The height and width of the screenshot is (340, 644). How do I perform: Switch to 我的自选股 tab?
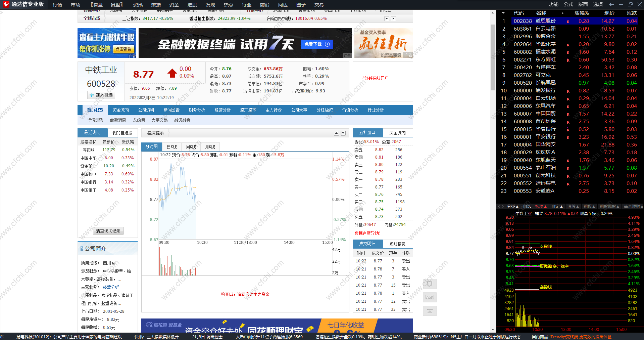pos(122,133)
